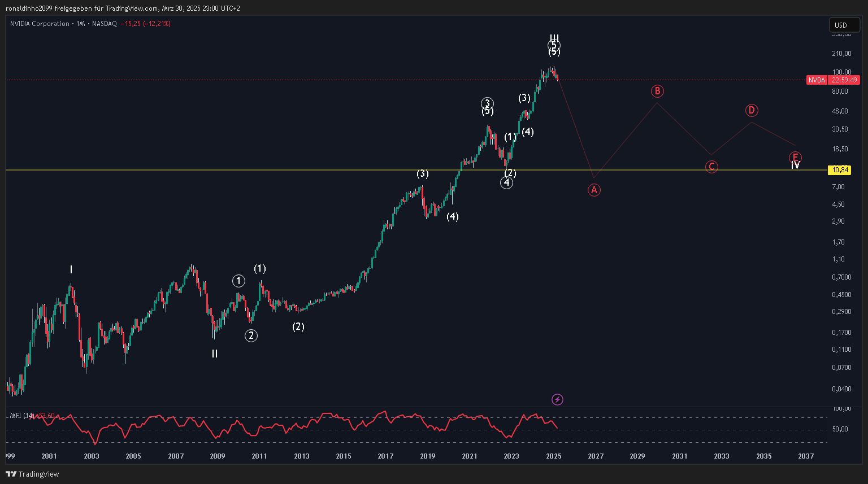Click the 50,00 value on the MFI scale
The height and width of the screenshot is (484, 868).
point(840,429)
